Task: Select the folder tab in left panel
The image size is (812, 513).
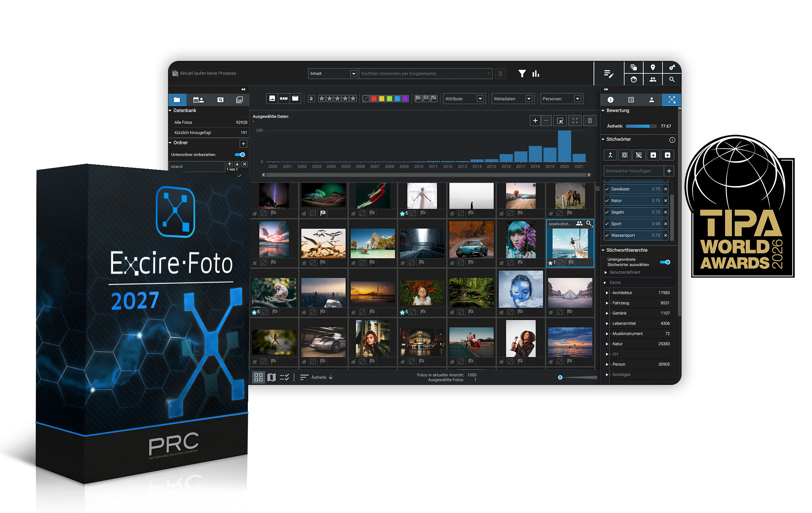Action: coord(177,100)
